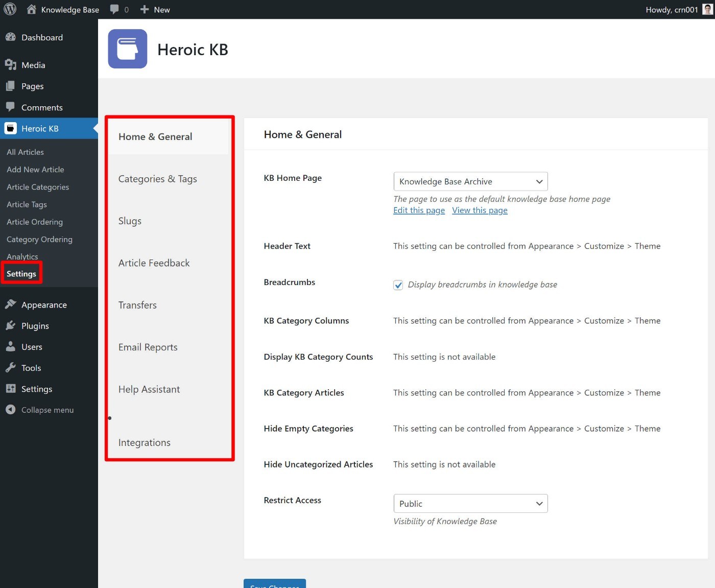Image resolution: width=715 pixels, height=588 pixels.
Task: Click the New label in admin bar
Action: [x=162, y=10]
